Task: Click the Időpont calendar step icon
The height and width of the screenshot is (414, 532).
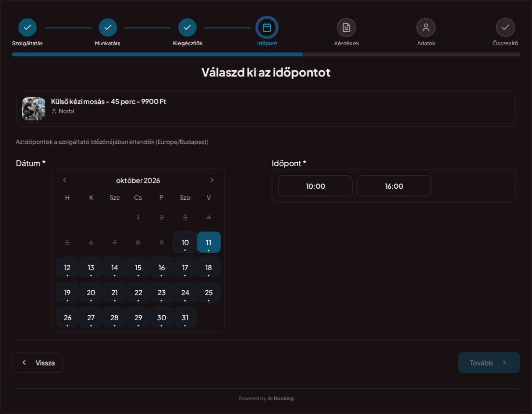Action: (x=267, y=27)
